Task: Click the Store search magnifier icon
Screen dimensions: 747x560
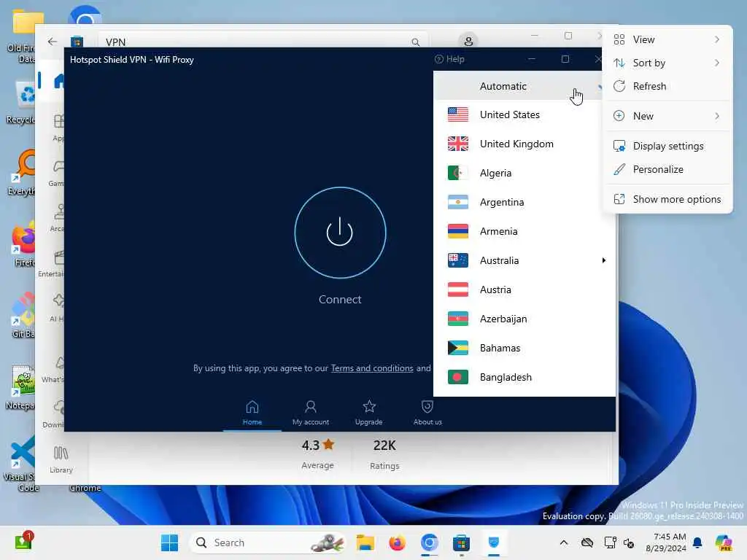Action: [415, 42]
